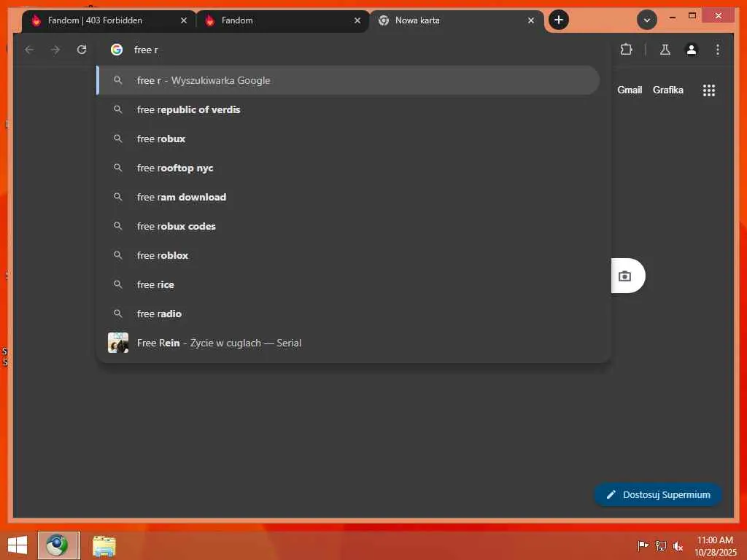Open the Google apps grid icon
The height and width of the screenshot is (560, 747).
709,90
